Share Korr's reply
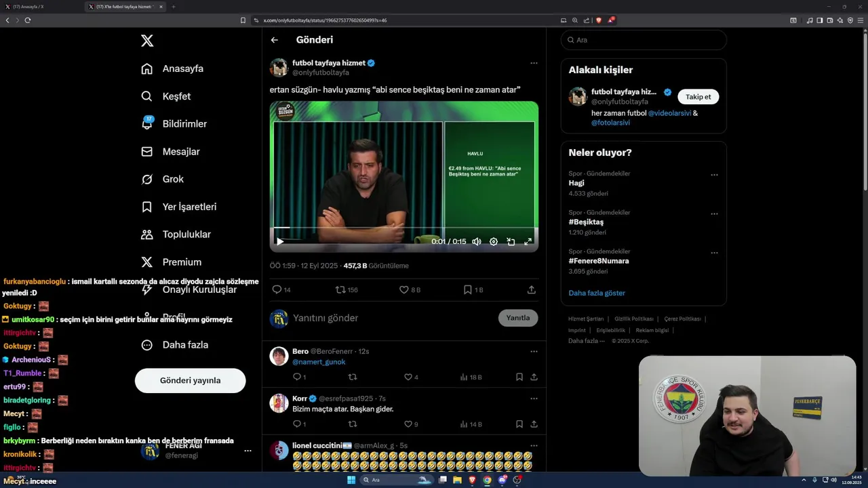Viewport: 868px width, 488px height. coord(534,424)
